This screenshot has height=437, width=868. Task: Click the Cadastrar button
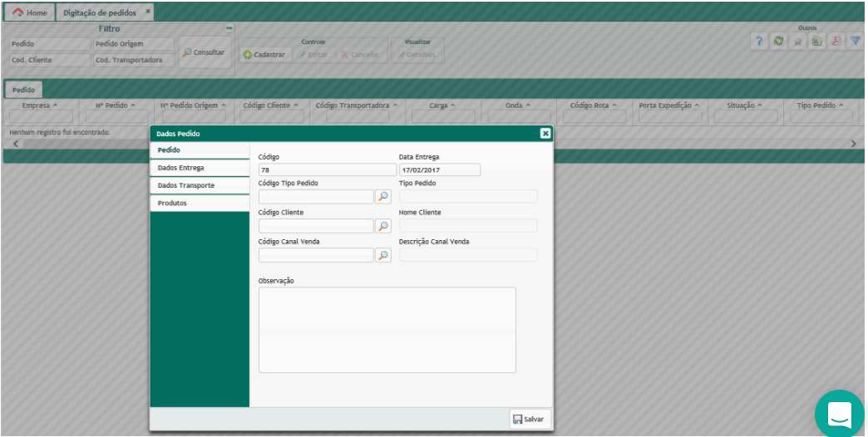tap(264, 55)
